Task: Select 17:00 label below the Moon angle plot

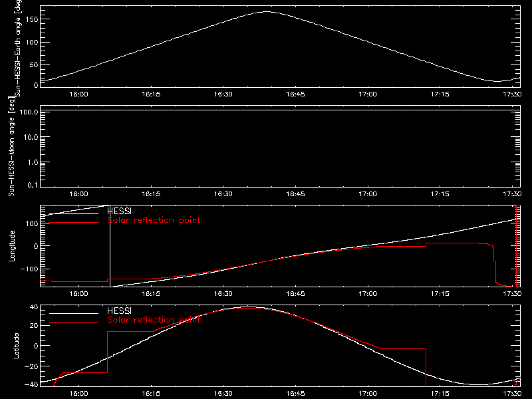Action: click(368, 194)
